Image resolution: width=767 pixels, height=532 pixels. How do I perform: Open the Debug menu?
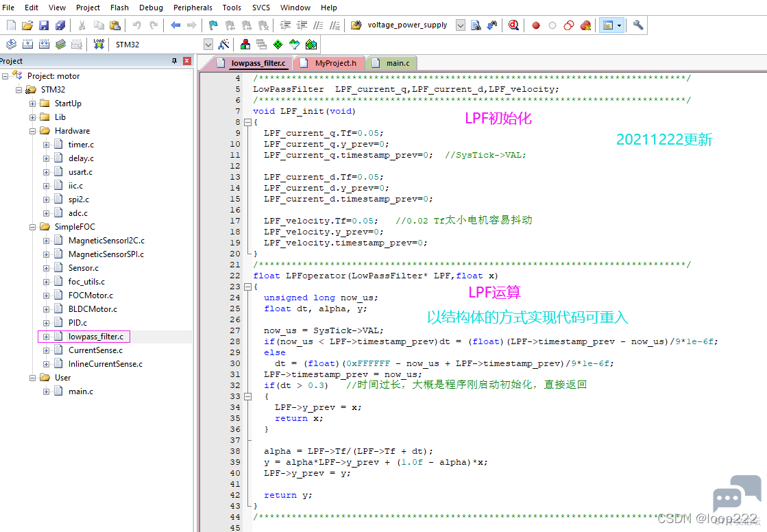[151, 8]
